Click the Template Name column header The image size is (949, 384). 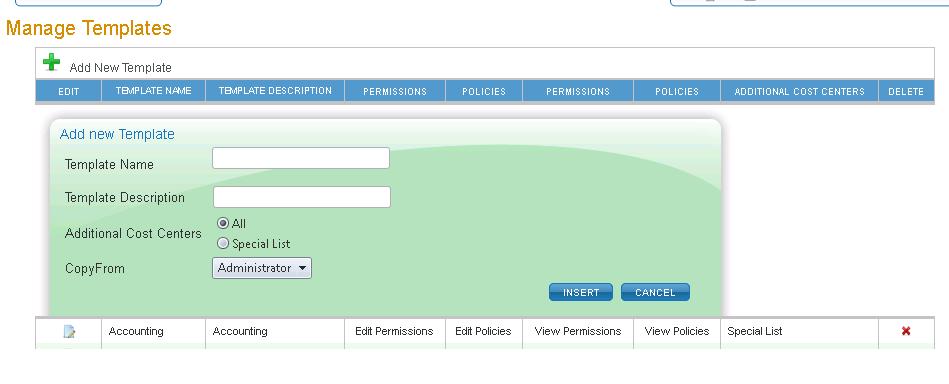point(153,91)
